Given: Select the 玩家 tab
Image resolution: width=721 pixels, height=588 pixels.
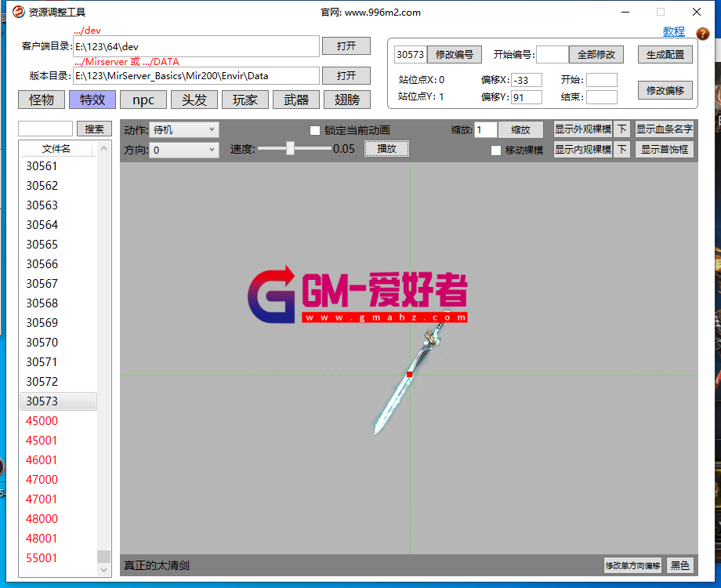Looking at the screenshot, I should click(x=245, y=100).
